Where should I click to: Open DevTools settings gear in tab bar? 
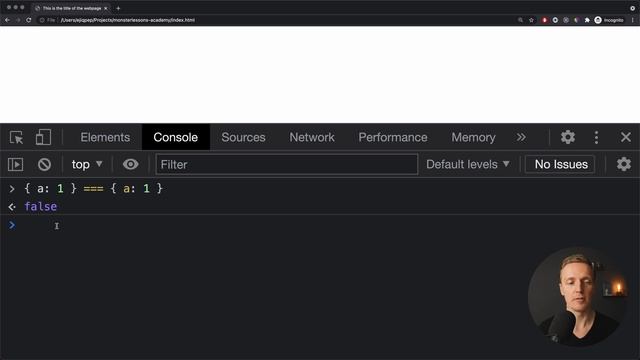click(x=568, y=137)
